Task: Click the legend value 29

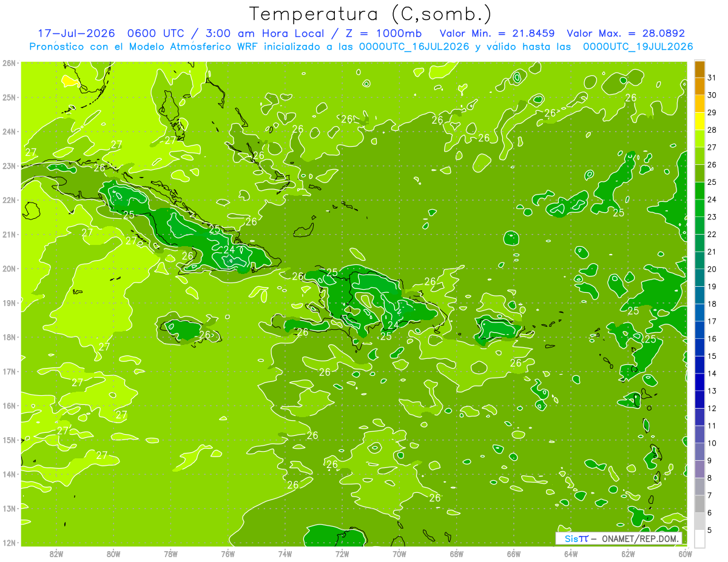Action: point(712,113)
